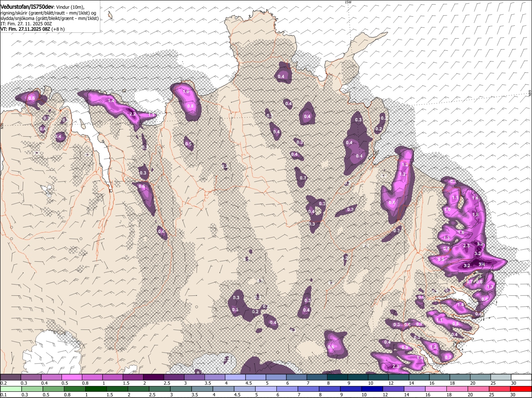Select the white swatch ending the top legend
The image size is (532, 398).
(521, 377)
